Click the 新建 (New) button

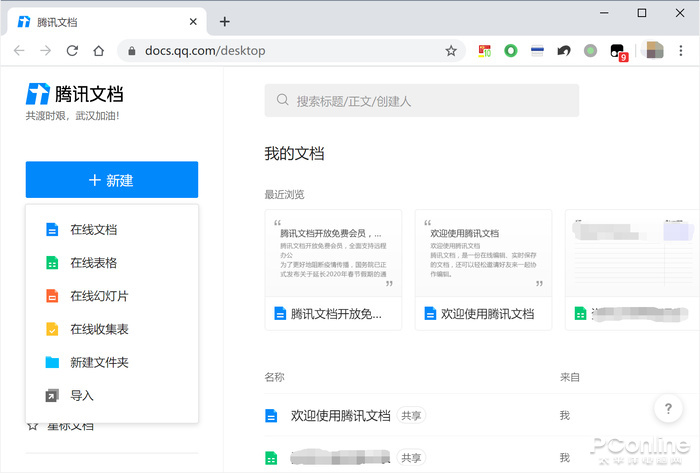coord(112,180)
